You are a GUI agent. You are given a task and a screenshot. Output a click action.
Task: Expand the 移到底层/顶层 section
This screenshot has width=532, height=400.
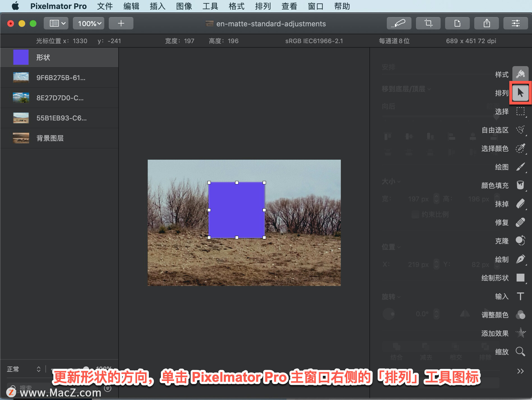pyautogui.click(x=406, y=89)
